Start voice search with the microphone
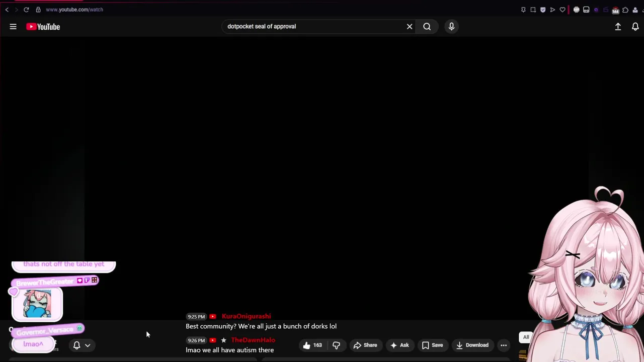This screenshot has height=362, width=644. coord(451,27)
